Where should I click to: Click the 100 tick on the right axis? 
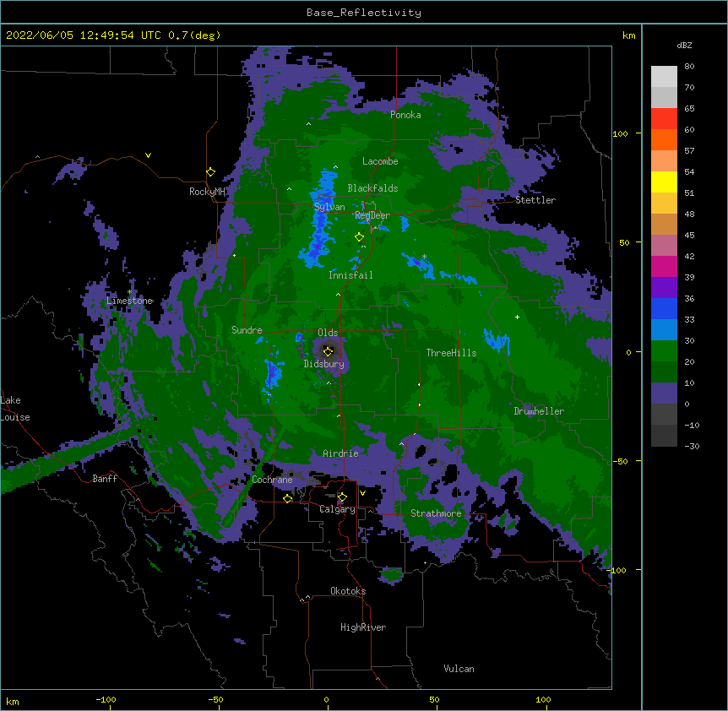pos(620,133)
